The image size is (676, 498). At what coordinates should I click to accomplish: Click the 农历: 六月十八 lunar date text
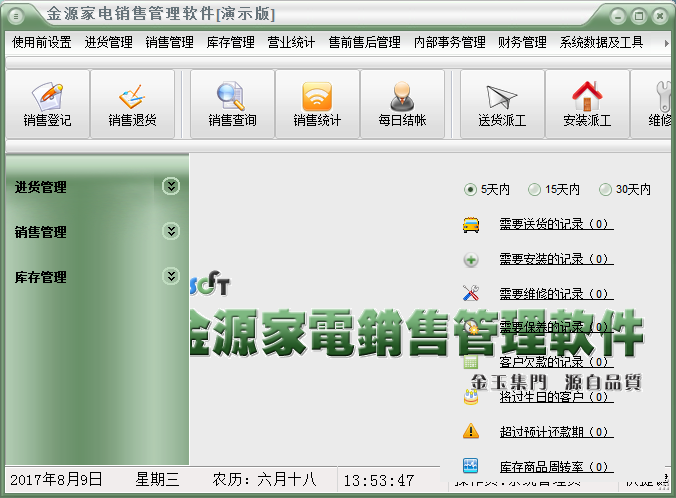(x=264, y=479)
